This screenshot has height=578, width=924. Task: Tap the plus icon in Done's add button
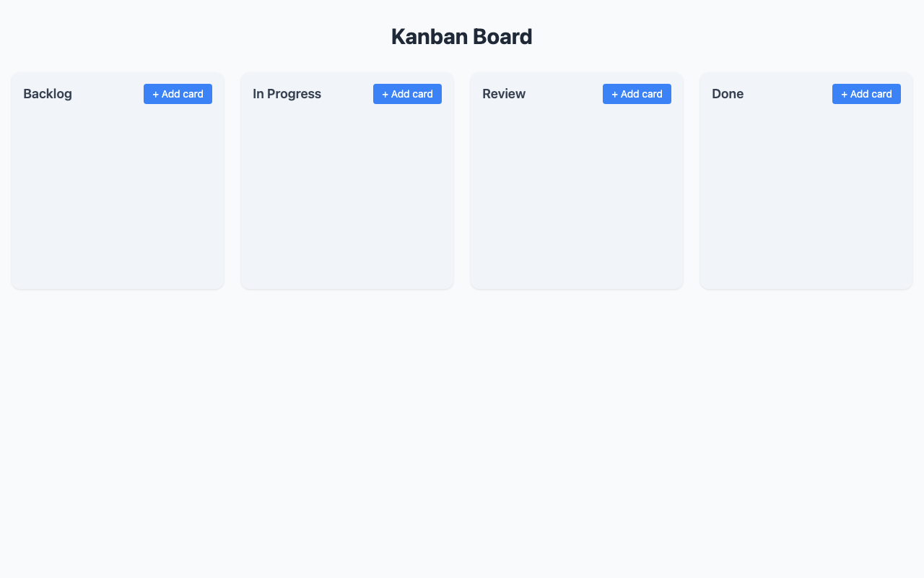tap(844, 94)
